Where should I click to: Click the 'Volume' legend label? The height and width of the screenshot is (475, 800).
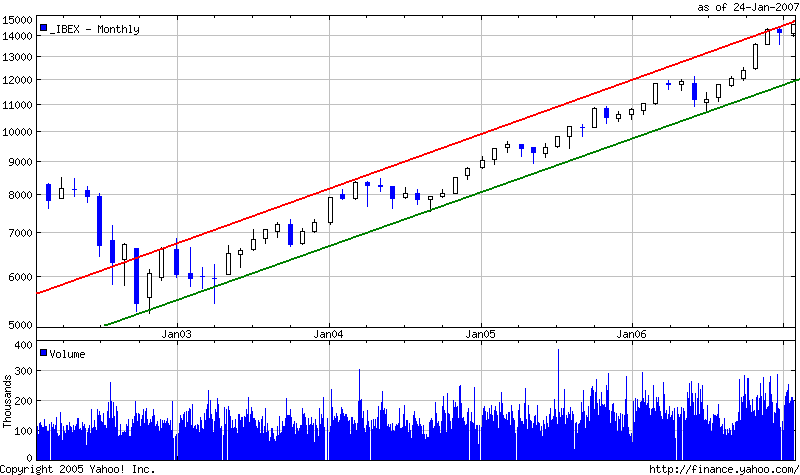click(67, 354)
